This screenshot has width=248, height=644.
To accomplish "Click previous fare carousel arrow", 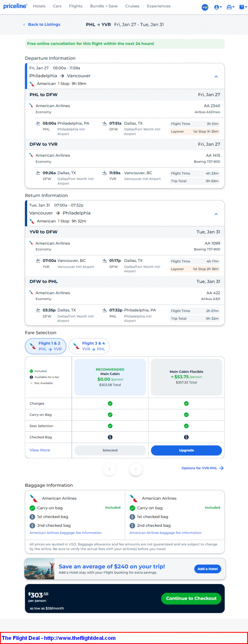I will coord(110,469).
